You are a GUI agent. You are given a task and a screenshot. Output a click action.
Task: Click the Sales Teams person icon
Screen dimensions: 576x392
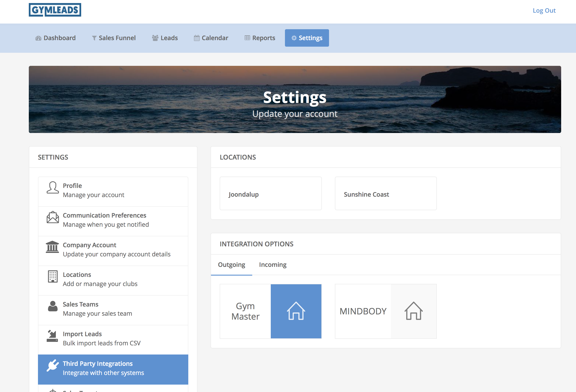click(x=53, y=306)
